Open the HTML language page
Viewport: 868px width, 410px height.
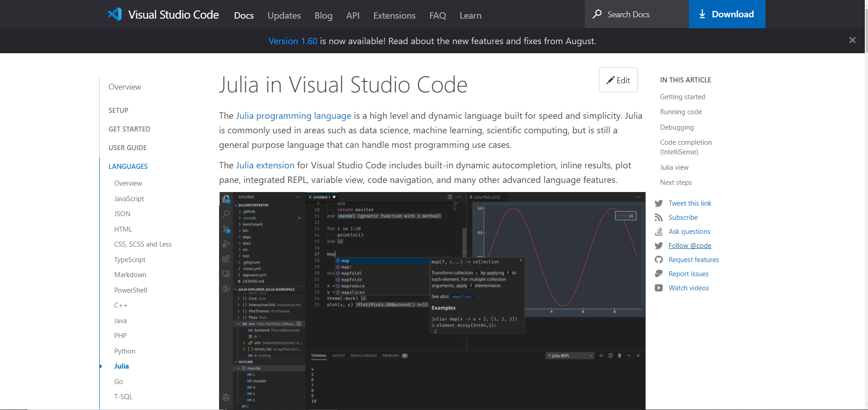(123, 229)
